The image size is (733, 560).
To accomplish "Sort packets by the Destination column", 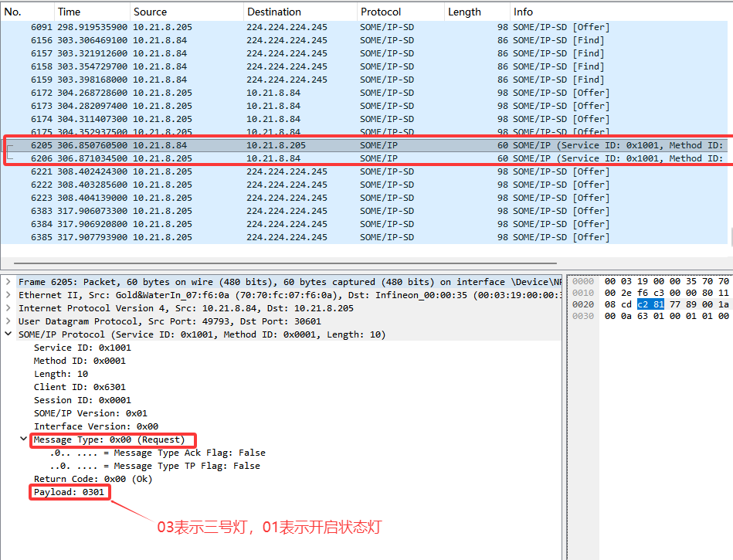I will pyautogui.click(x=300, y=12).
